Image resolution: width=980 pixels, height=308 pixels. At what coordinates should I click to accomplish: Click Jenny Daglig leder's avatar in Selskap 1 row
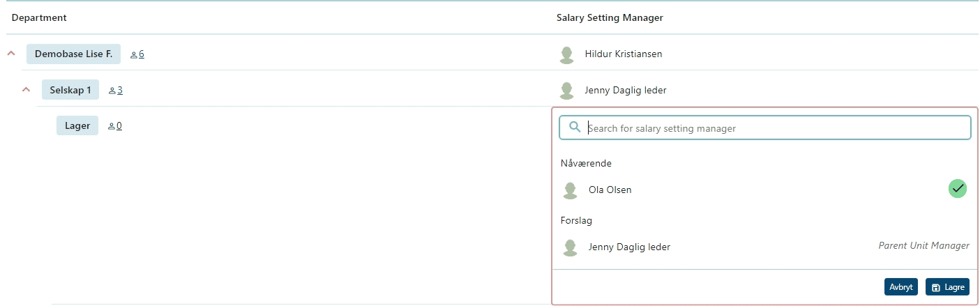point(567,91)
